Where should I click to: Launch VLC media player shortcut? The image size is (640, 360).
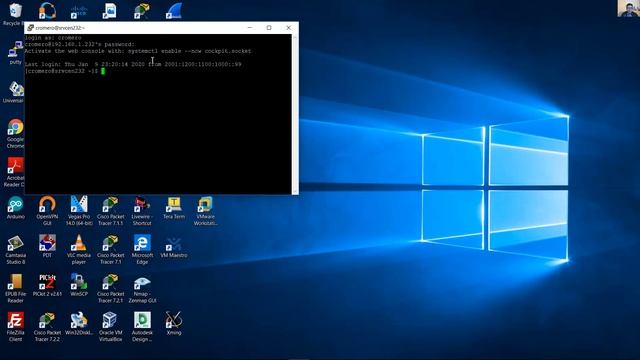coord(79,249)
